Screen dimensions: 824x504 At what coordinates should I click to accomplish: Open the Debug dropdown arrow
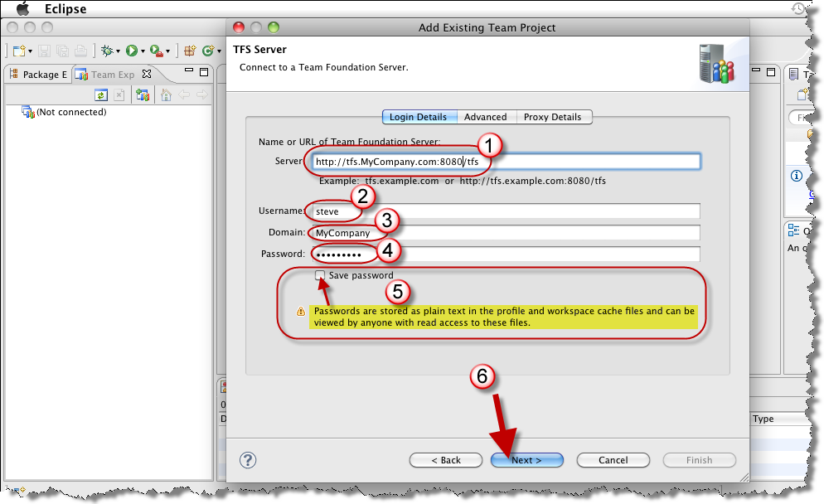pyautogui.click(x=118, y=51)
